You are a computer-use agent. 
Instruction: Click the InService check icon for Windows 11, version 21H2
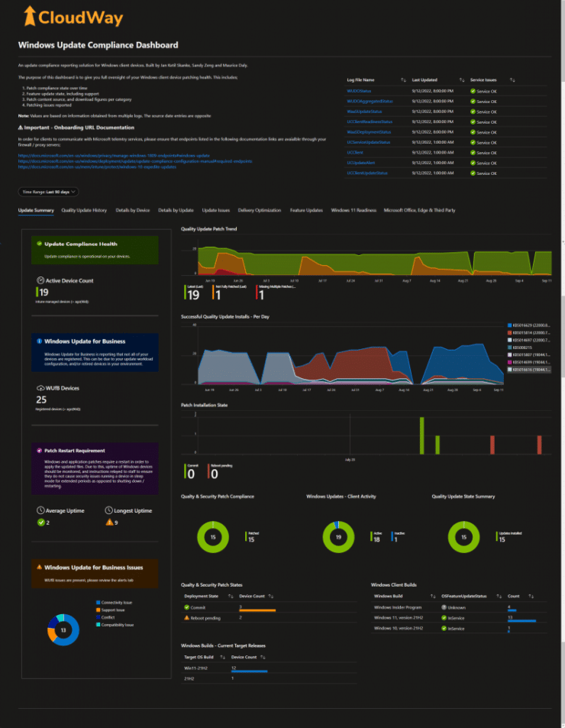444,618
